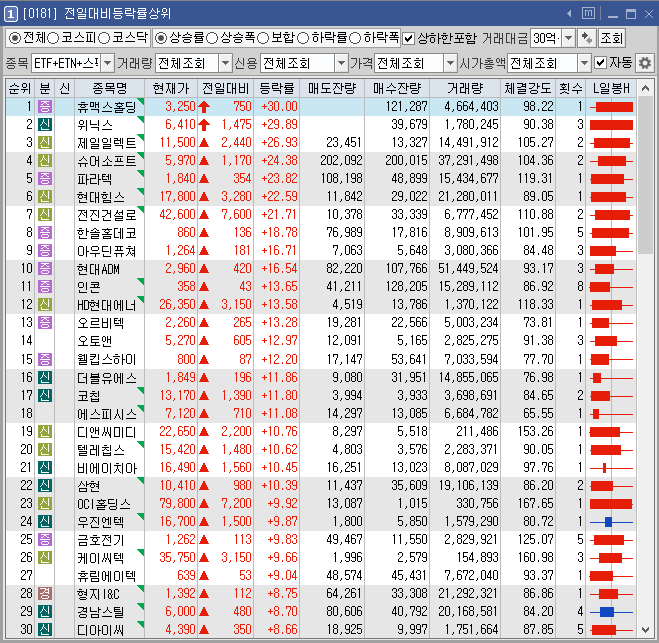Click the up triangle on 현대ADM row
This screenshot has height=643, width=659.
click(x=204, y=269)
